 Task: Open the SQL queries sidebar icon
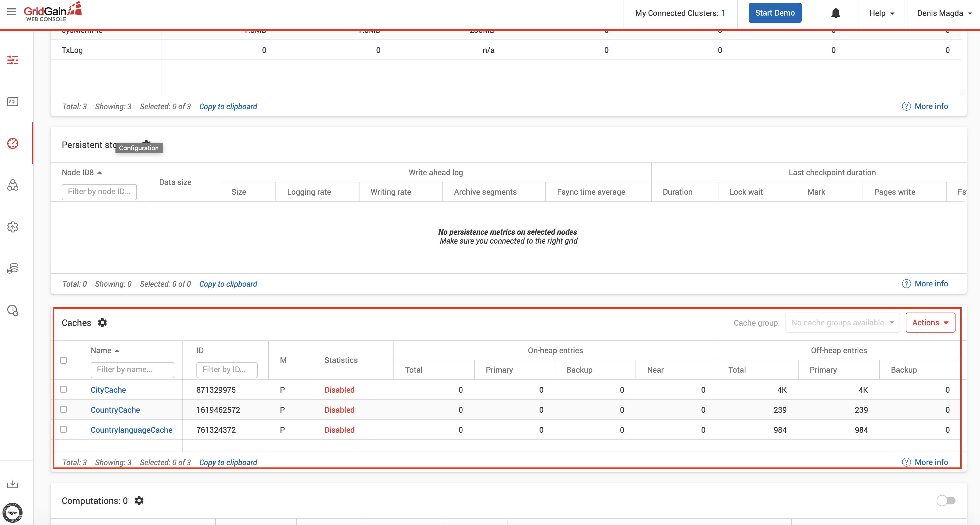pyautogui.click(x=13, y=102)
